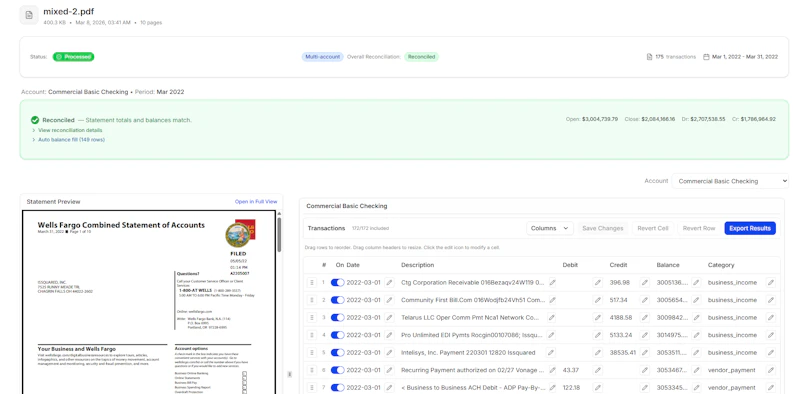Expand View reconciliation details

coord(67,130)
